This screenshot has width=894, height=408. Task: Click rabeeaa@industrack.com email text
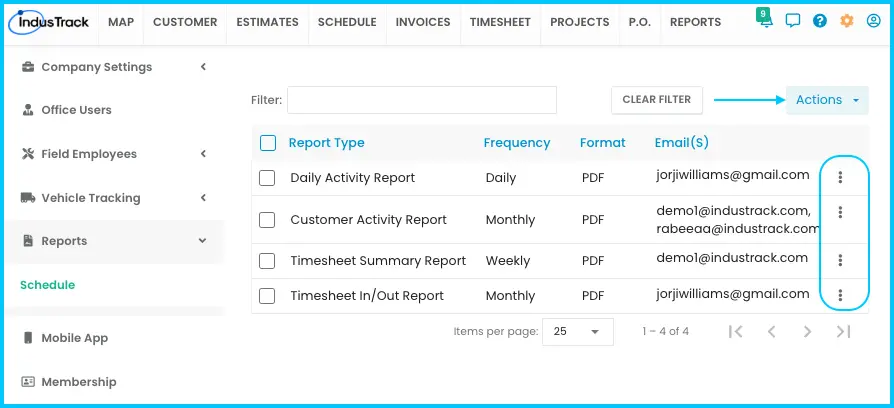[x=738, y=229]
